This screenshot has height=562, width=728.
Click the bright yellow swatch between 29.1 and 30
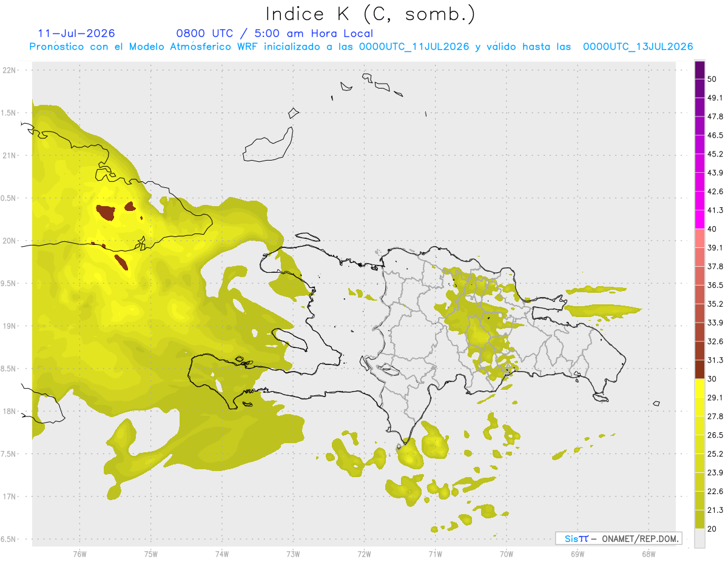pyautogui.click(x=699, y=388)
